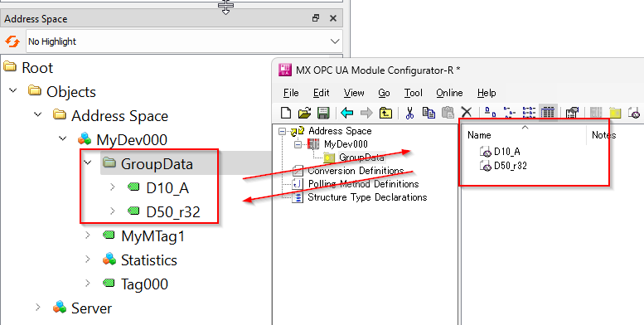
Task: Click the Name column header
Action: [524, 135]
